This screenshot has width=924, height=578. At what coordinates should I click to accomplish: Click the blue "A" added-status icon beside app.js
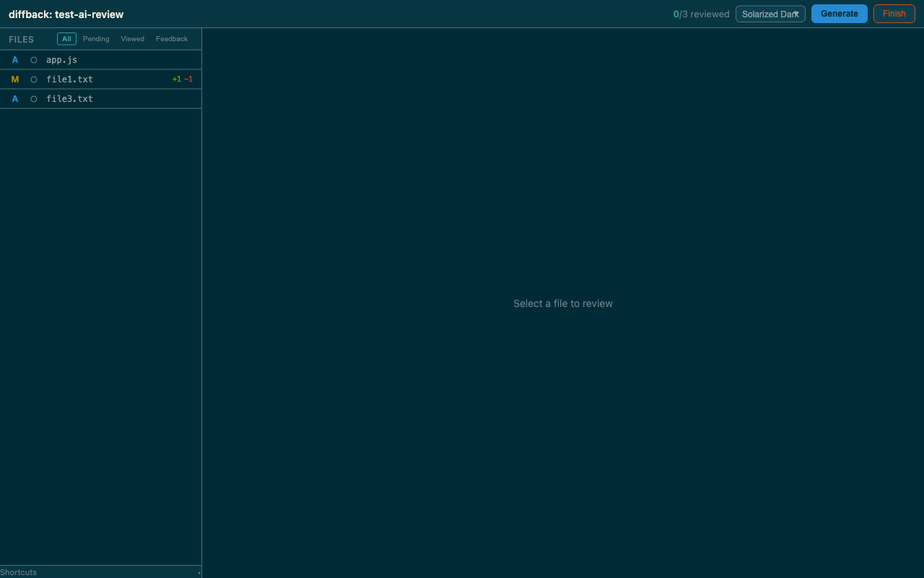(14, 59)
